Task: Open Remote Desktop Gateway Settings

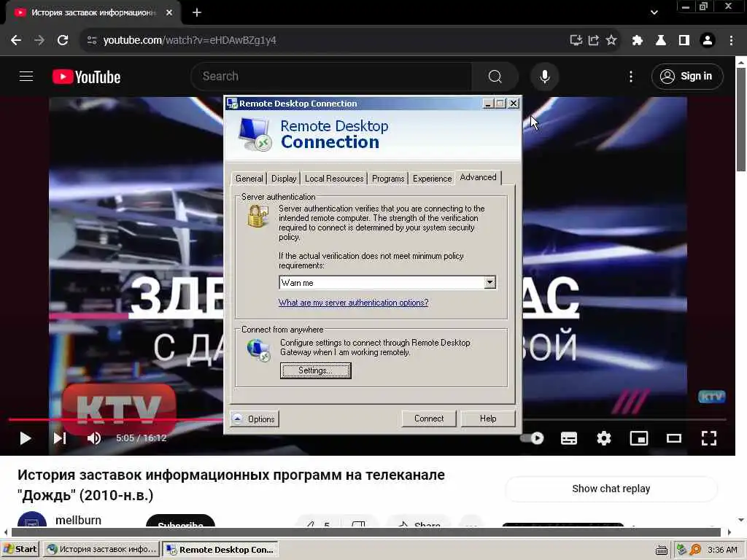Action: pos(315,370)
